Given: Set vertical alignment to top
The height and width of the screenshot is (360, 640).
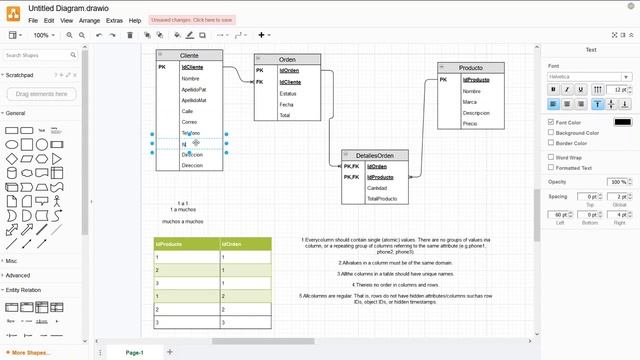Looking at the screenshot, I should (598, 104).
